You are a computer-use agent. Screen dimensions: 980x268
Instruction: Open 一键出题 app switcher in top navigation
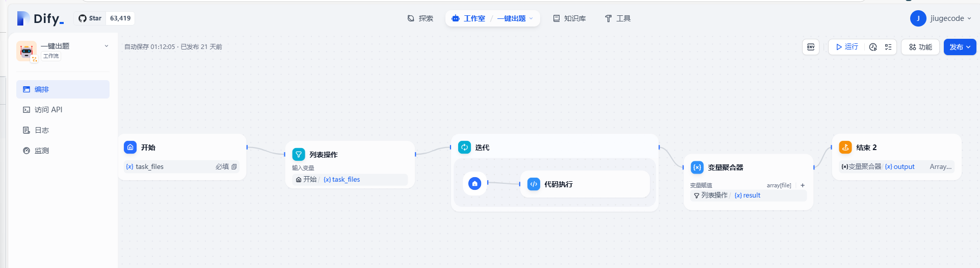pyautogui.click(x=515, y=18)
